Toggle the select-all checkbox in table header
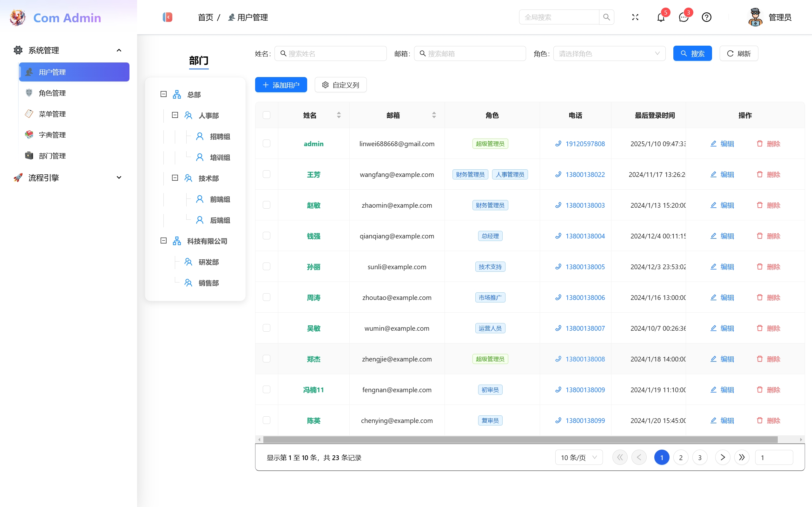 point(266,115)
